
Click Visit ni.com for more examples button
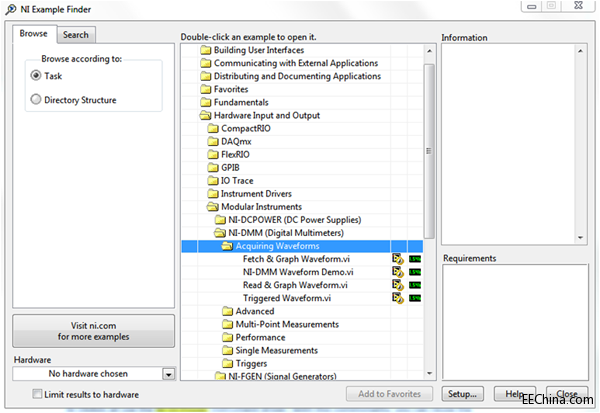tap(94, 331)
